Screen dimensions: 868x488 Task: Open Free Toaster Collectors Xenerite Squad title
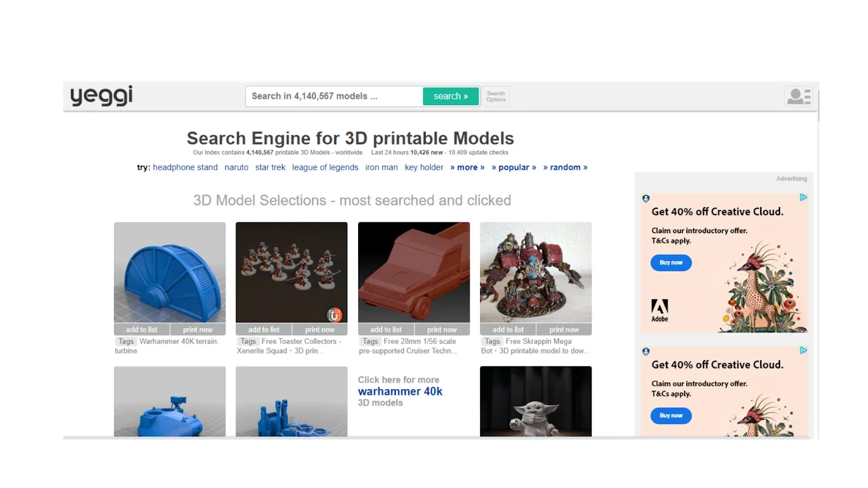click(289, 346)
